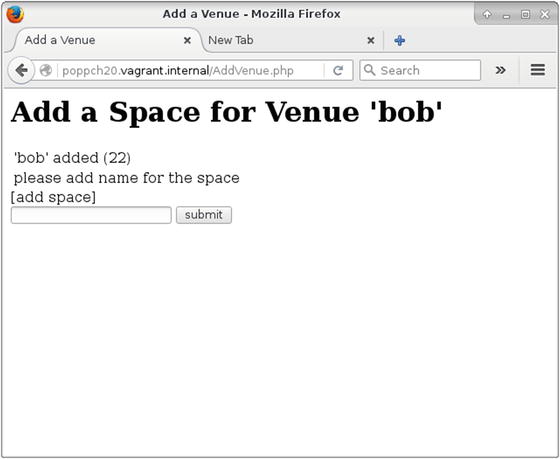Go back using the browser back arrow
This screenshot has width=560, height=459.
pos(21,70)
